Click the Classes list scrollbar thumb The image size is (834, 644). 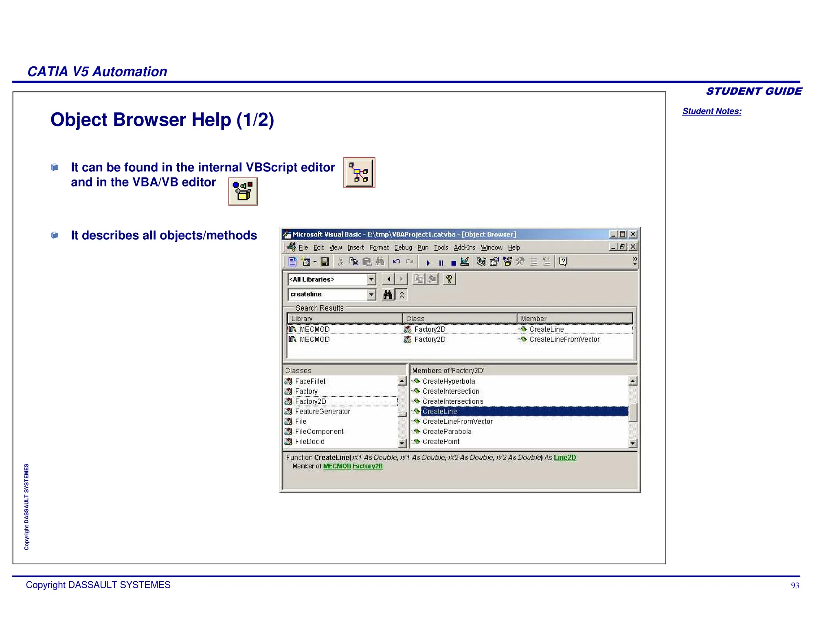click(x=402, y=414)
